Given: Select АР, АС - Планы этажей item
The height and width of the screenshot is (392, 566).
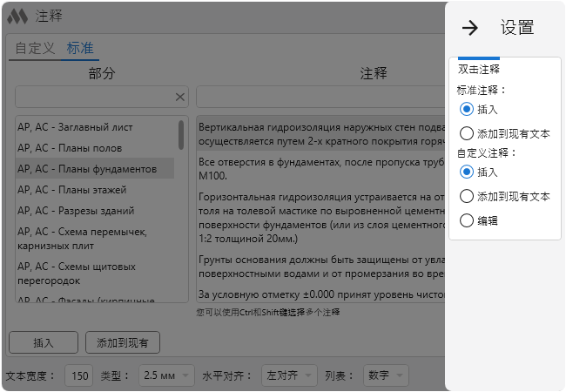Looking at the screenshot, I should coord(71,189).
